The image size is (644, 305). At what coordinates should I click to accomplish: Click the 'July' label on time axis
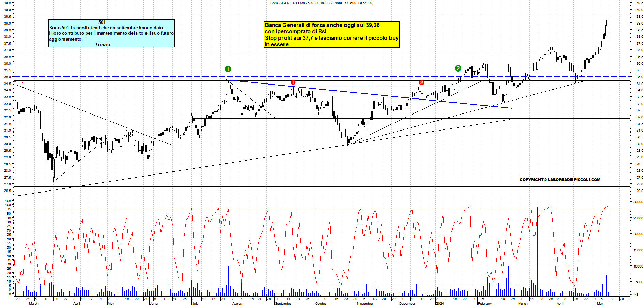click(195, 303)
